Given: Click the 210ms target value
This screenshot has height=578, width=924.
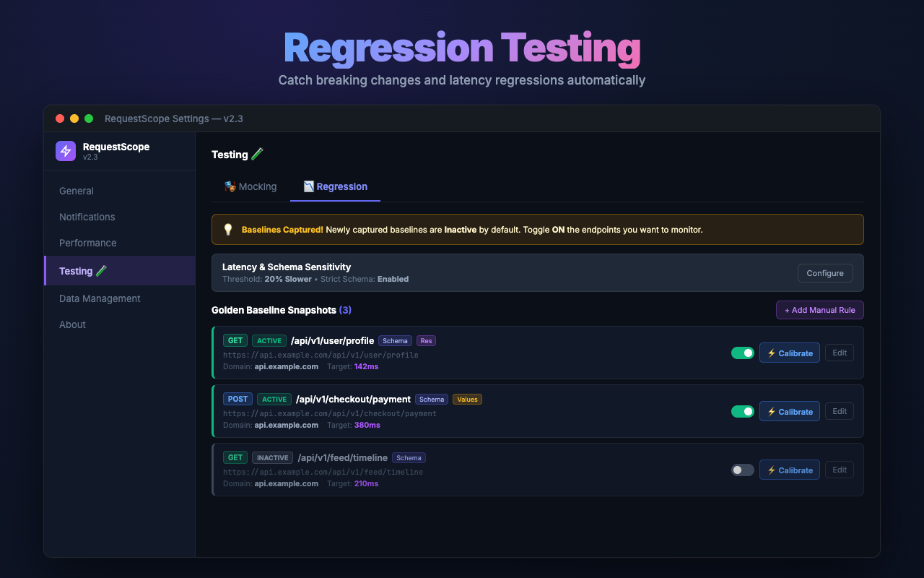Looking at the screenshot, I should coord(367,483).
